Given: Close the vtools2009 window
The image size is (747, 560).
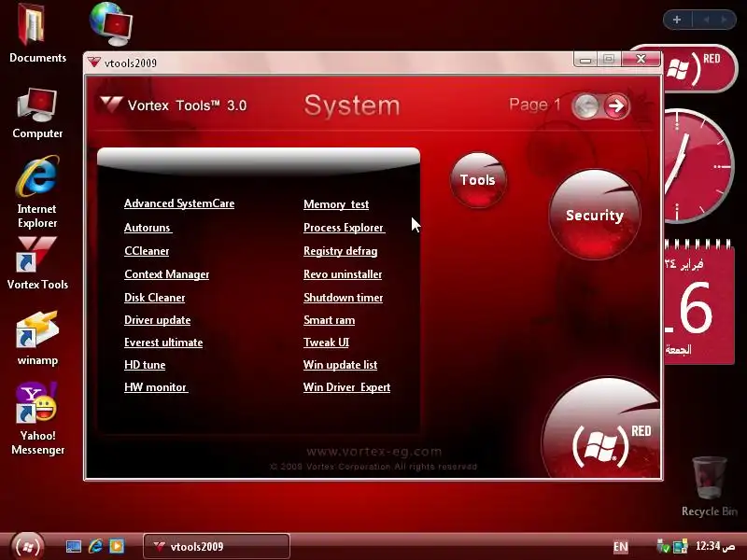Looking at the screenshot, I should [x=641, y=59].
